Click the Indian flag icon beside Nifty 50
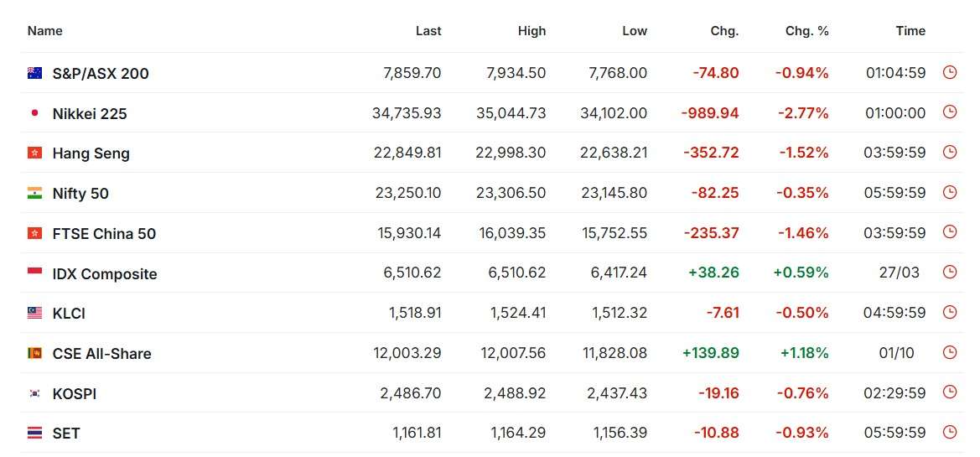980x457 pixels. coord(35,193)
